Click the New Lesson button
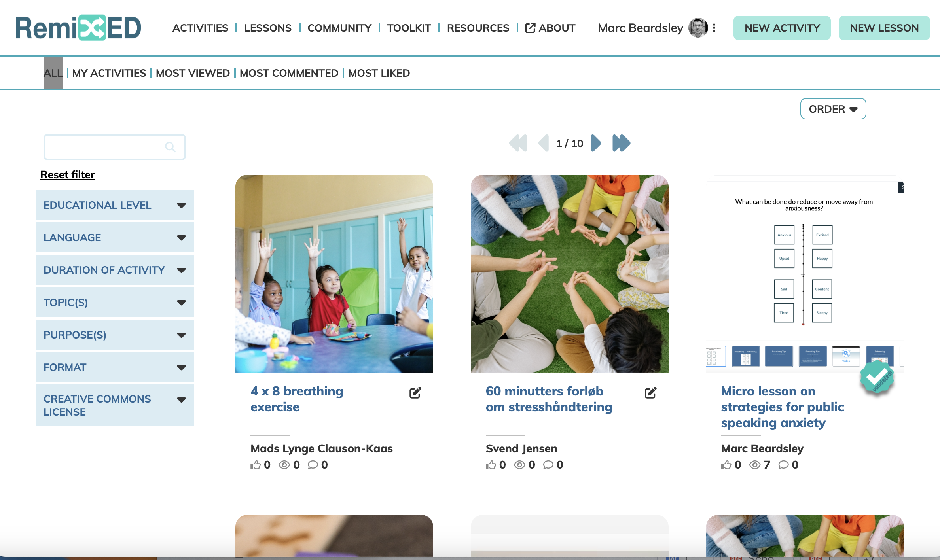 884,28
